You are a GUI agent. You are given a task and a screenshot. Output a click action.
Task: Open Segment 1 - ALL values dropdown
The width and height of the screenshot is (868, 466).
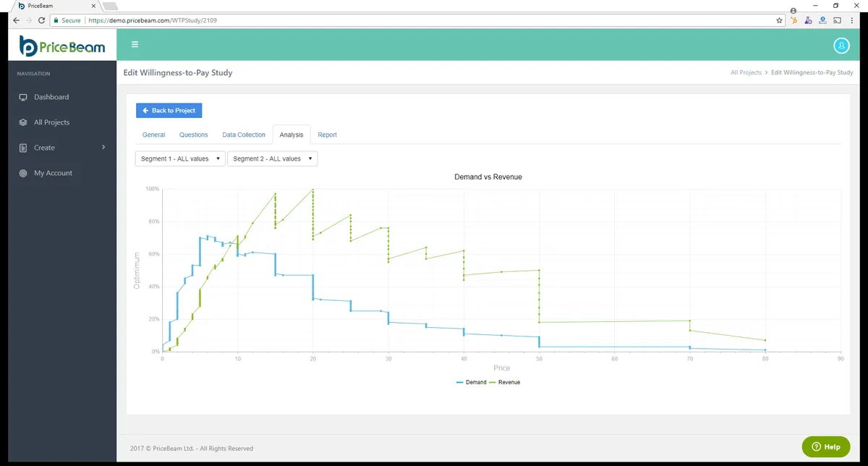click(x=180, y=158)
